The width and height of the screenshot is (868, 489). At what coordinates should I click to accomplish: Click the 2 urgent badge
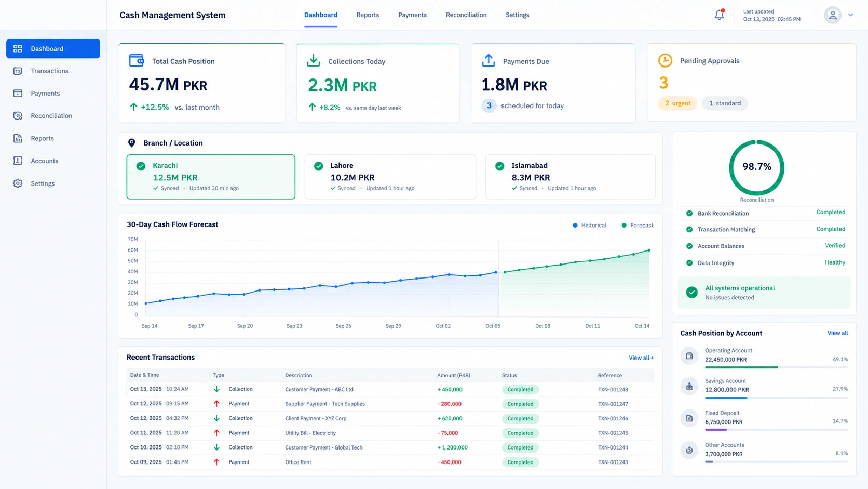[677, 103]
